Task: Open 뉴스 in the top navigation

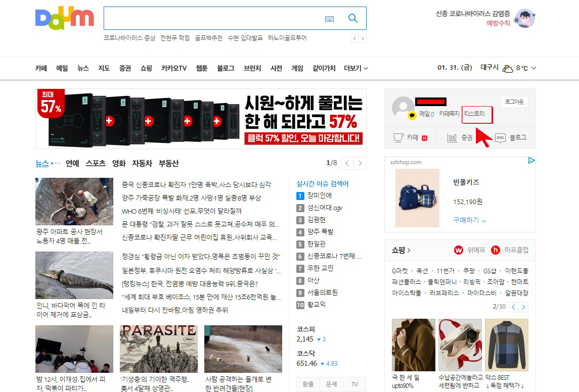Action: point(83,68)
